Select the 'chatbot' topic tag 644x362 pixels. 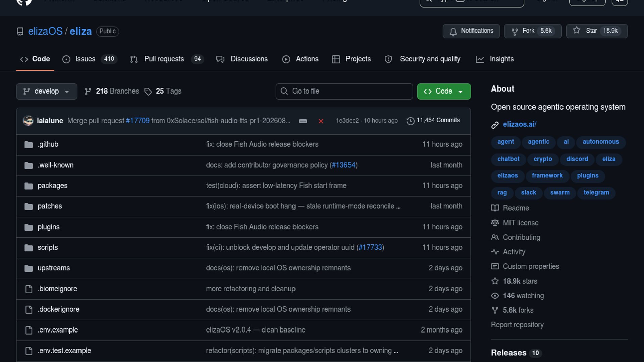coord(508,159)
